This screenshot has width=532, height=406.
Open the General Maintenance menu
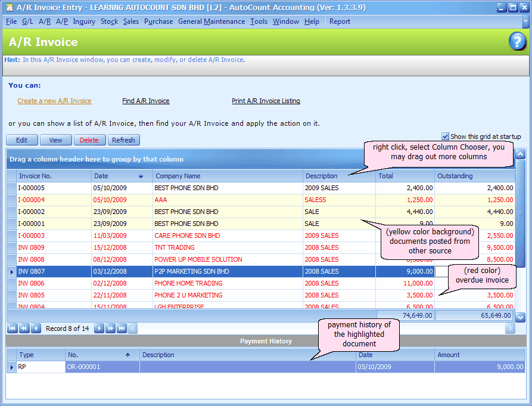coord(211,21)
